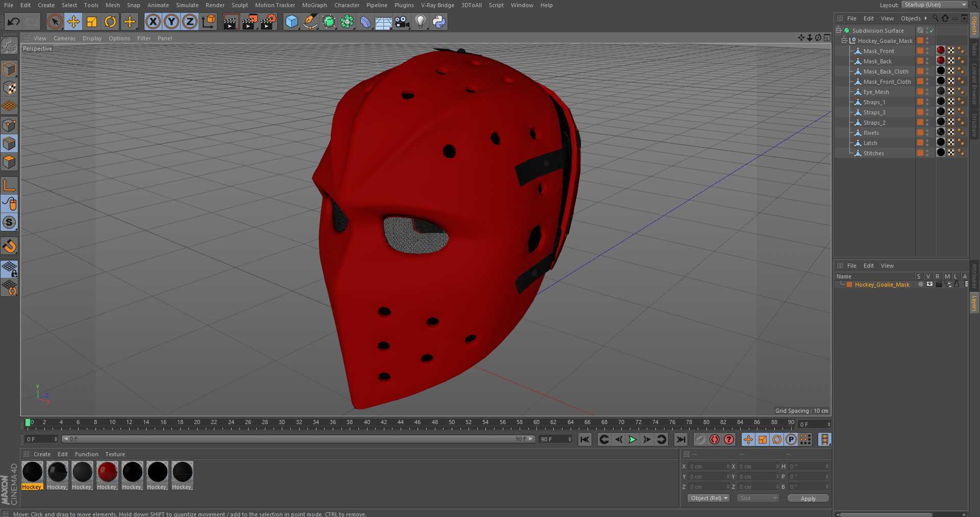Open the Sculpt menu
Image resolution: width=980 pixels, height=517 pixels.
[239, 5]
